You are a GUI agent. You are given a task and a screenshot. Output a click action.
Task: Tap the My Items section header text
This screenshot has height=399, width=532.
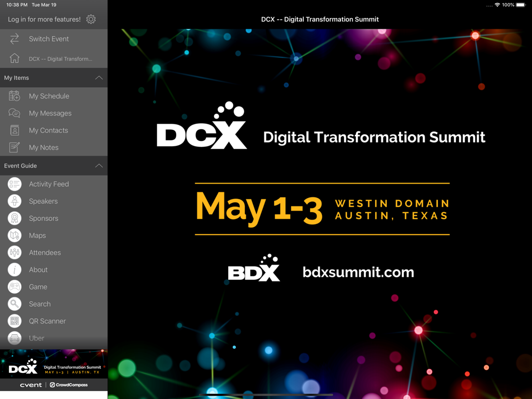tap(16, 78)
